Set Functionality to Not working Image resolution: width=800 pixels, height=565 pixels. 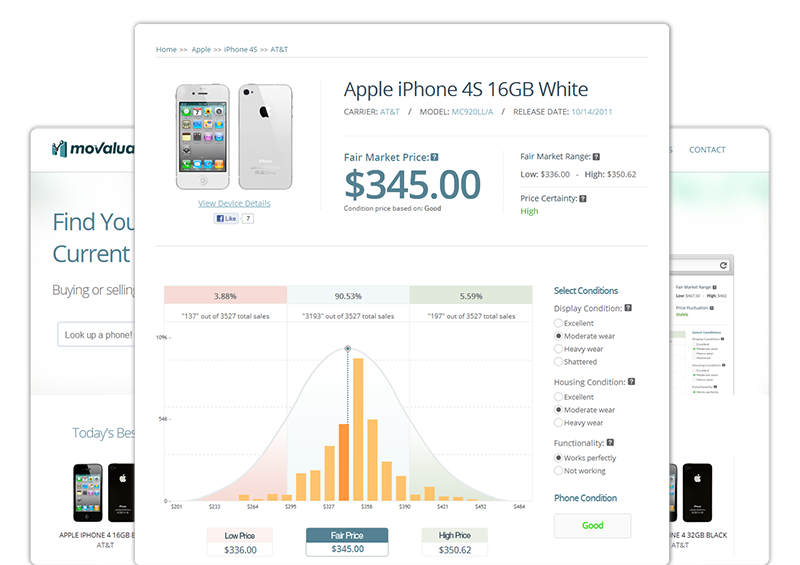pos(558,471)
